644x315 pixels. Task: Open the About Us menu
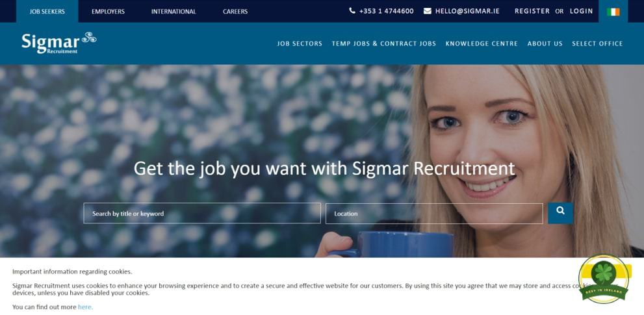(x=545, y=44)
